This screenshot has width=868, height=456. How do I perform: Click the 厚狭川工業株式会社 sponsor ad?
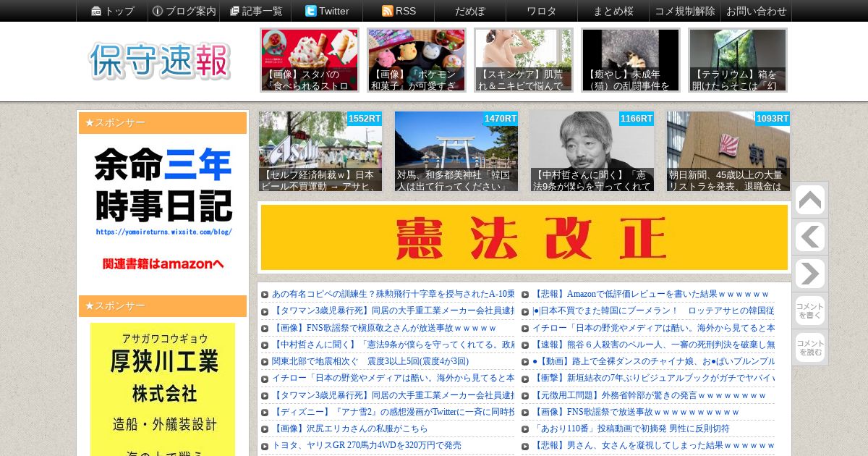point(163,389)
